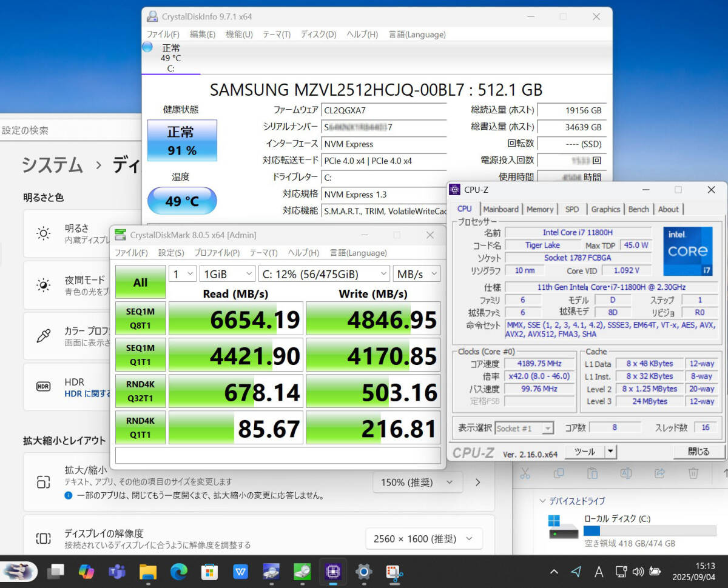The height and width of the screenshot is (588, 728).
Task: Collapse the デバイスとドライブ group
Action: pyautogui.click(x=542, y=501)
